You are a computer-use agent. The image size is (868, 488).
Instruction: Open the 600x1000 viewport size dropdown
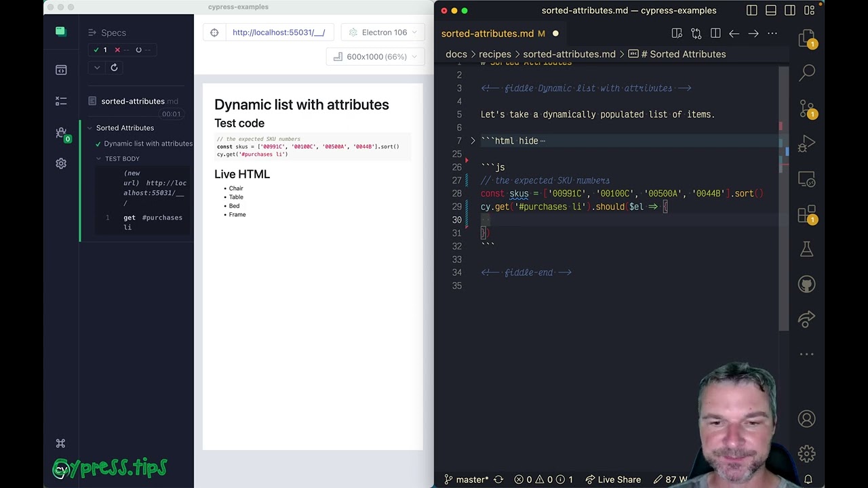coord(376,57)
